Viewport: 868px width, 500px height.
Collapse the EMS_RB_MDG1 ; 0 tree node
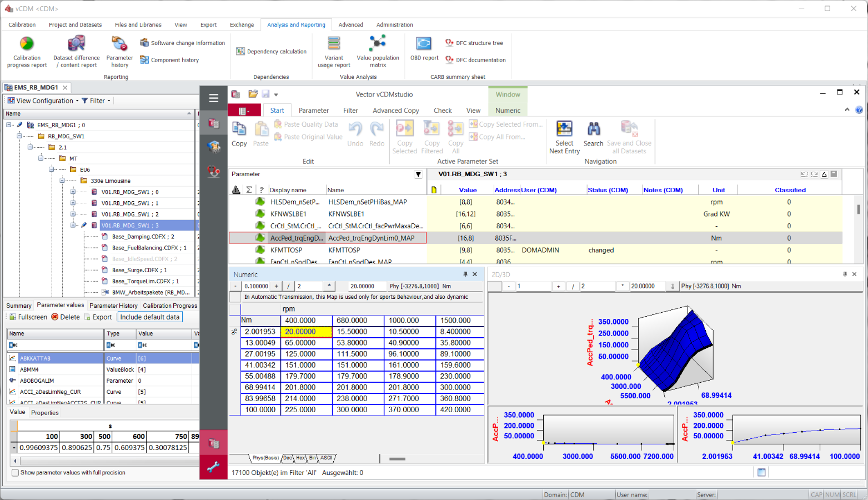(9, 125)
